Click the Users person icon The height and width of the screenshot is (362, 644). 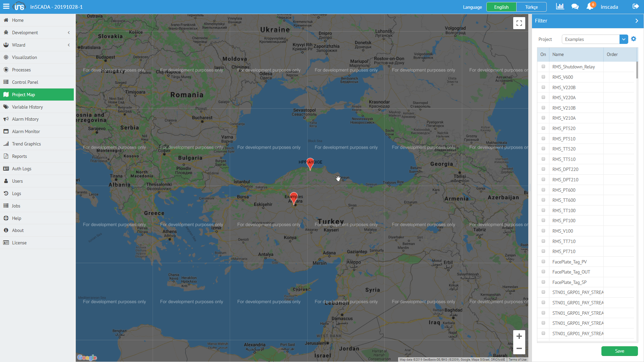click(6, 181)
